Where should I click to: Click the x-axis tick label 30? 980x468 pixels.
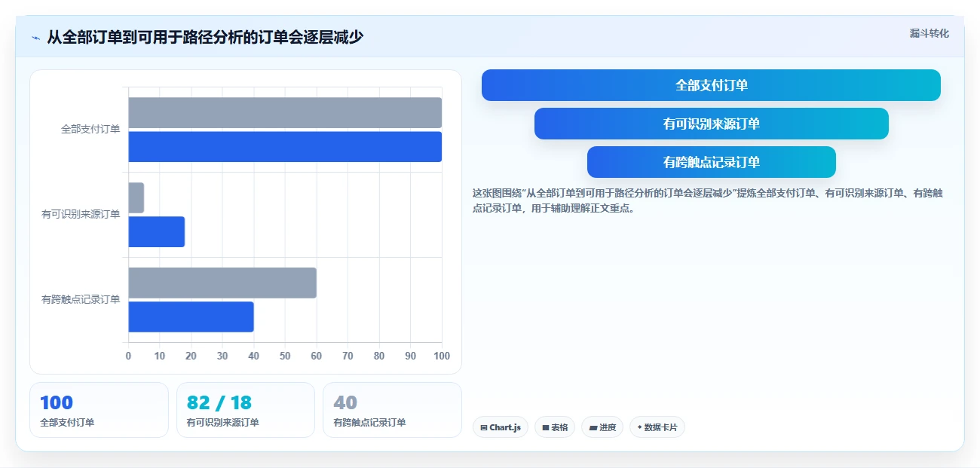pyautogui.click(x=222, y=356)
